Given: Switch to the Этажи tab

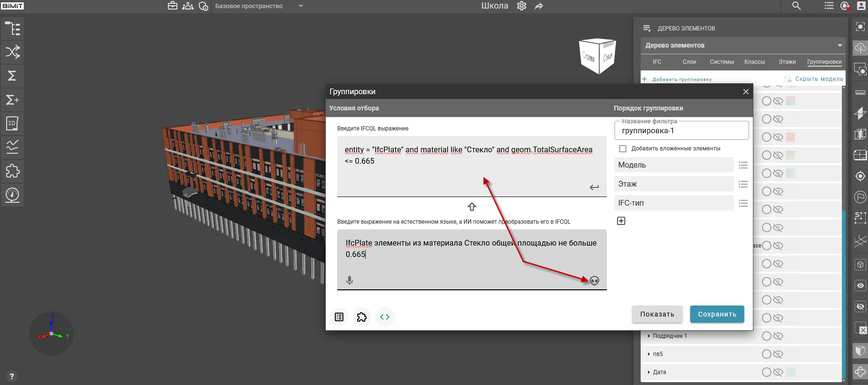Looking at the screenshot, I should pos(787,62).
